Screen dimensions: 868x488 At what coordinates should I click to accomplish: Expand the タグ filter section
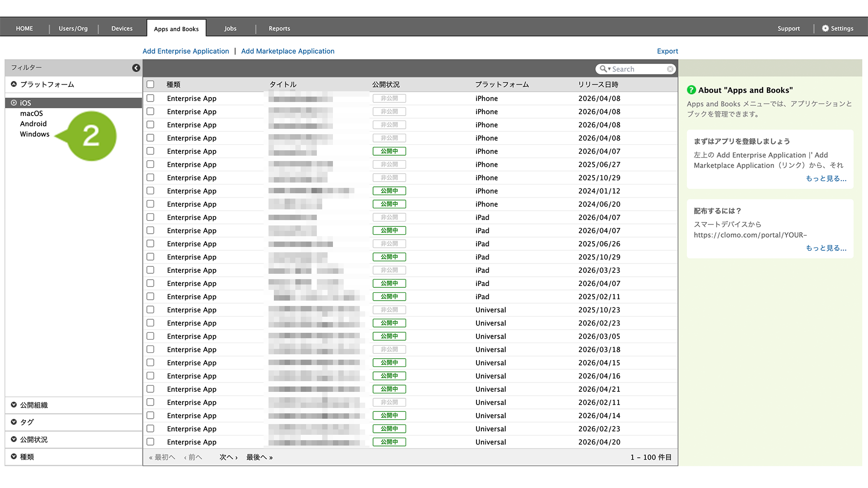[x=14, y=422]
